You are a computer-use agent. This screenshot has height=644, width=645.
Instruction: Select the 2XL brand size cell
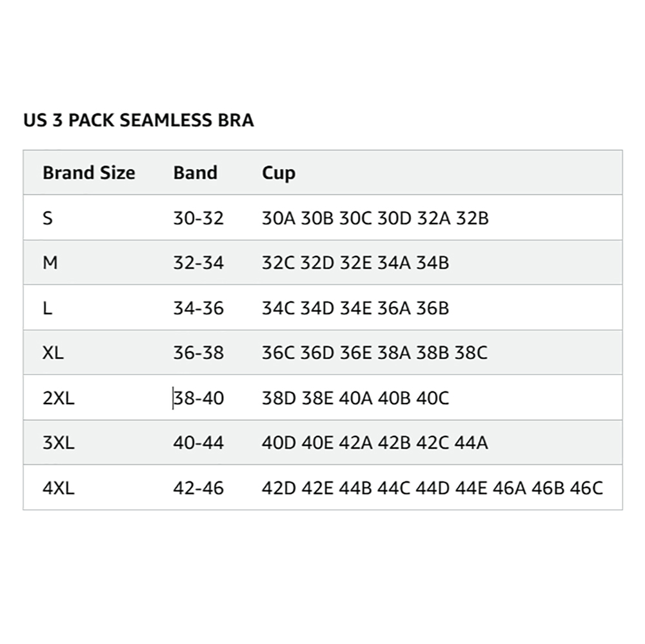click(x=59, y=398)
